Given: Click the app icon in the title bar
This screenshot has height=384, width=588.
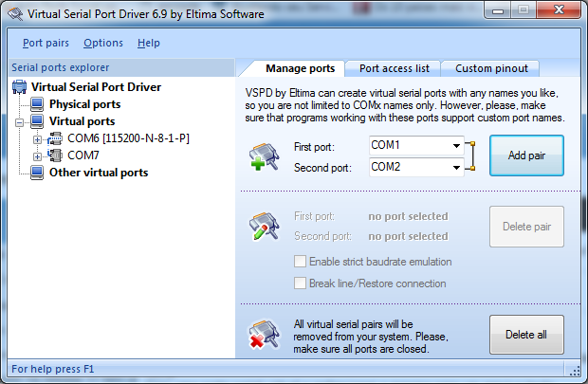Looking at the screenshot, I should [x=15, y=14].
